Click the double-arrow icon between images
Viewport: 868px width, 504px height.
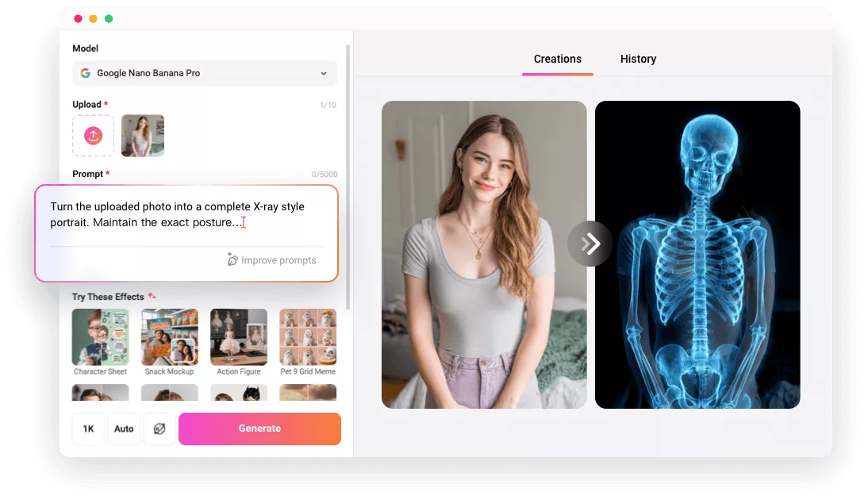click(590, 243)
